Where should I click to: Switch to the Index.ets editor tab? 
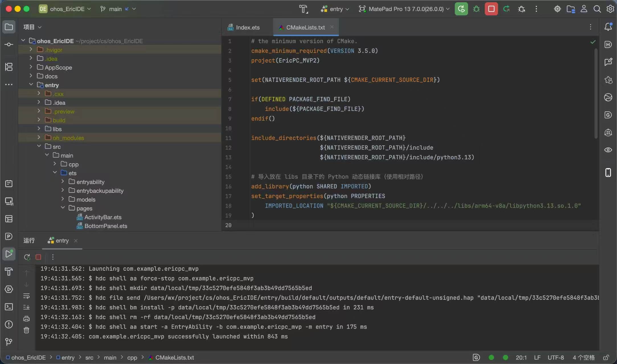pyautogui.click(x=244, y=27)
